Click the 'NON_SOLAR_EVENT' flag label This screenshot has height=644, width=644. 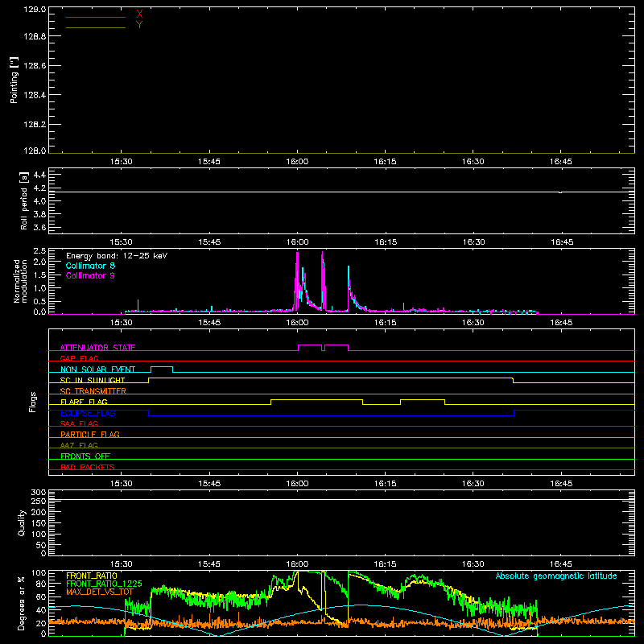coord(97,369)
